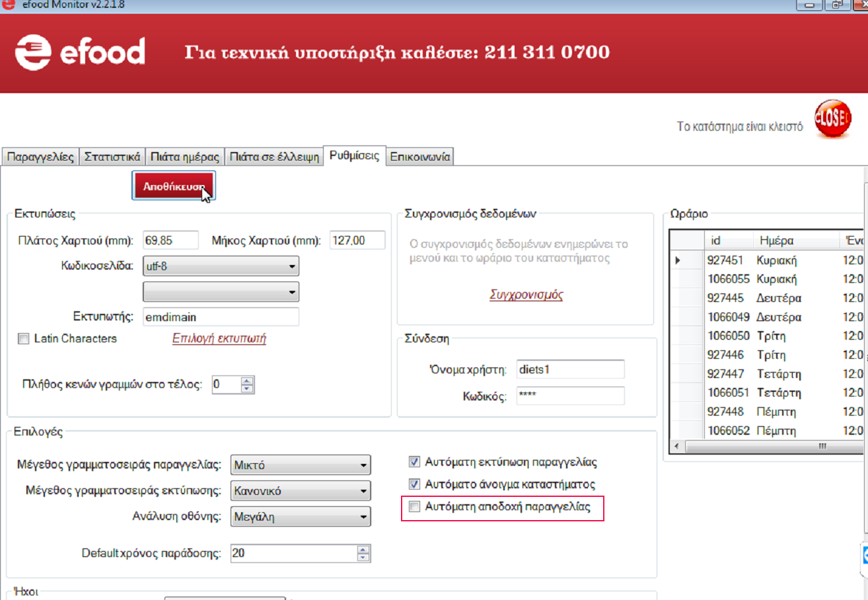The height and width of the screenshot is (600, 868).
Task: Click the efood icon in title bar
Action: (10, 5)
